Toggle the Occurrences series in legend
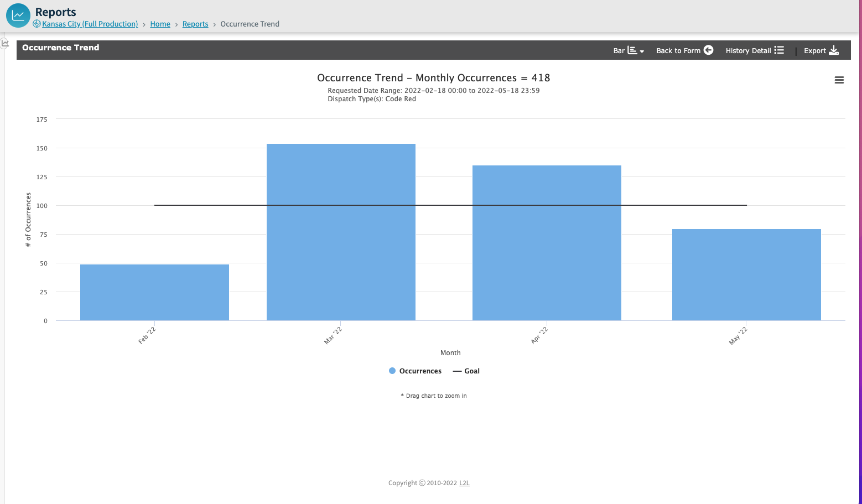This screenshot has height=504, width=862. (415, 371)
